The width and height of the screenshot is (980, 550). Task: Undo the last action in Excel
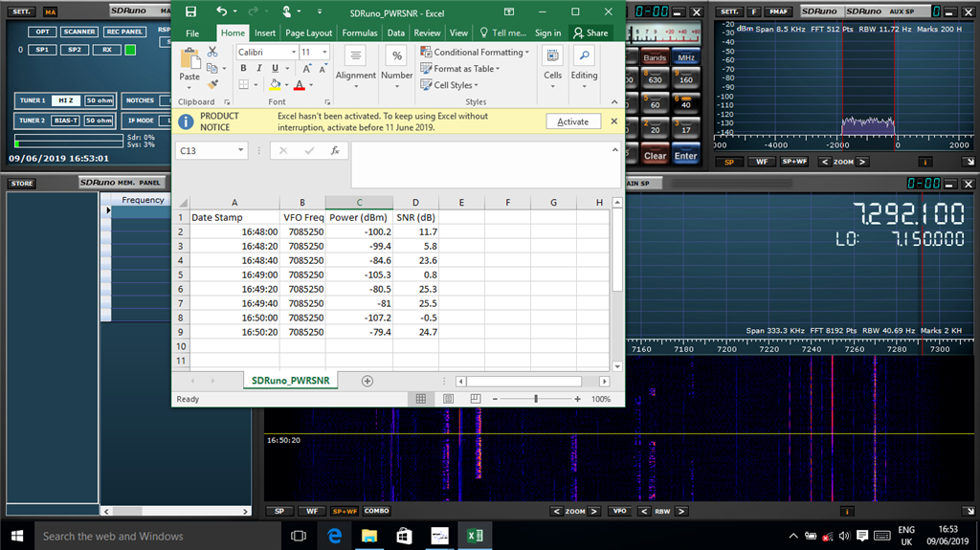(x=221, y=11)
